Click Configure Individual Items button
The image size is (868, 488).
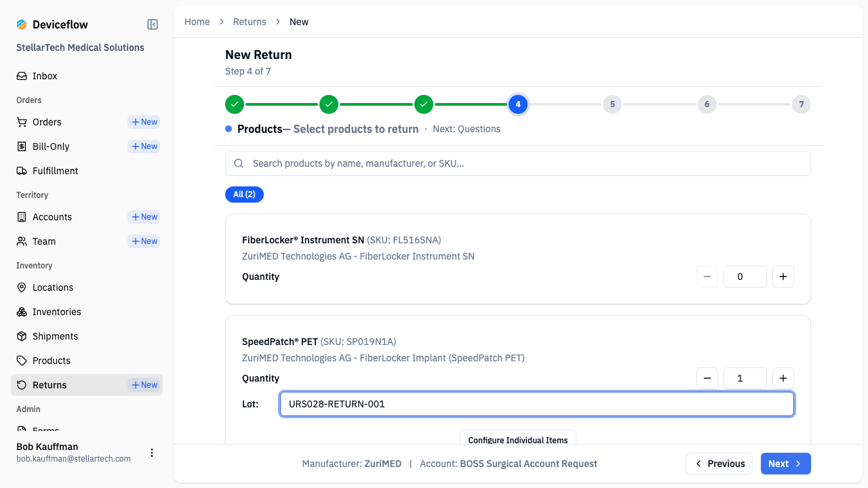point(518,438)
